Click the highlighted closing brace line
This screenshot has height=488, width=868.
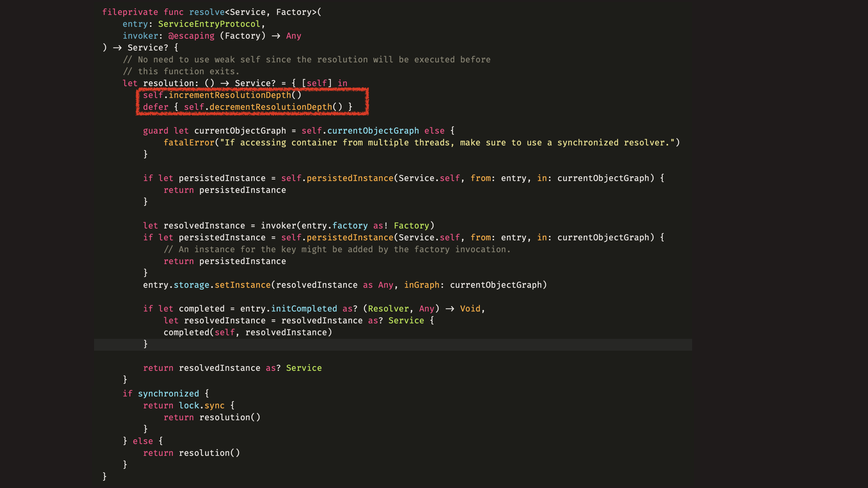pyautogui.click(x=146, y=344)
